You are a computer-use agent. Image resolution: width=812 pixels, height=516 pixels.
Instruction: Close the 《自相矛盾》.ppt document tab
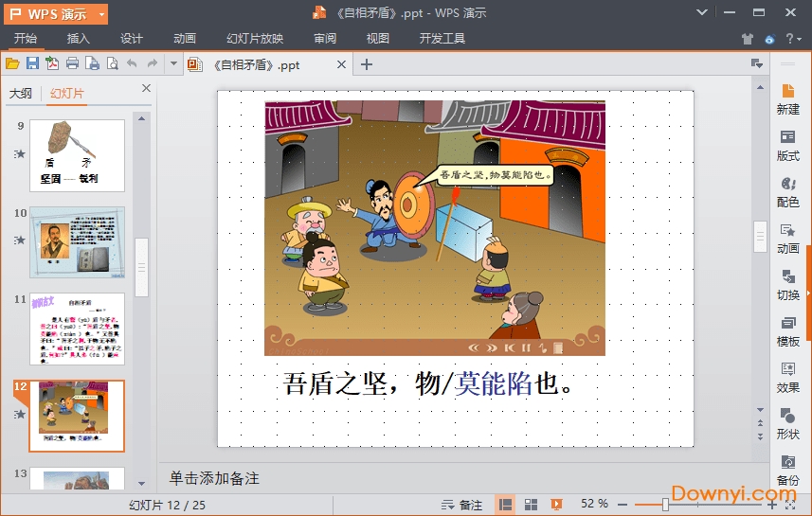[x=341, y=64]
